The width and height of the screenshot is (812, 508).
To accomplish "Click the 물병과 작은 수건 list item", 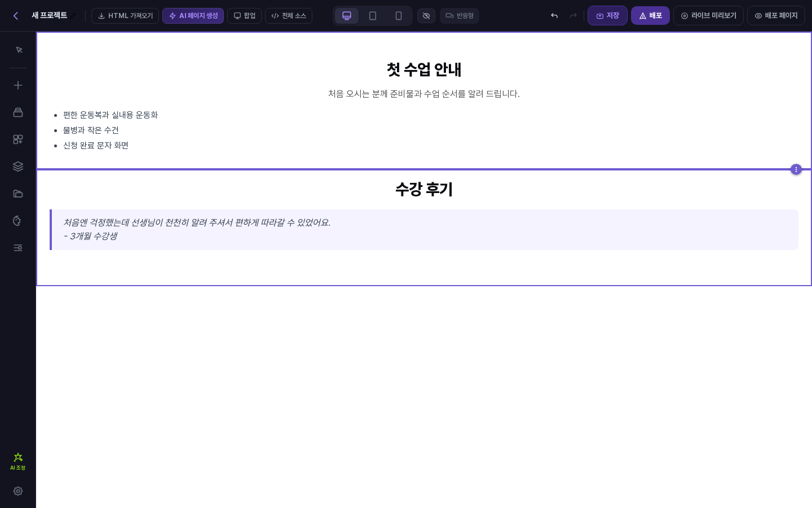I will 91,130.
